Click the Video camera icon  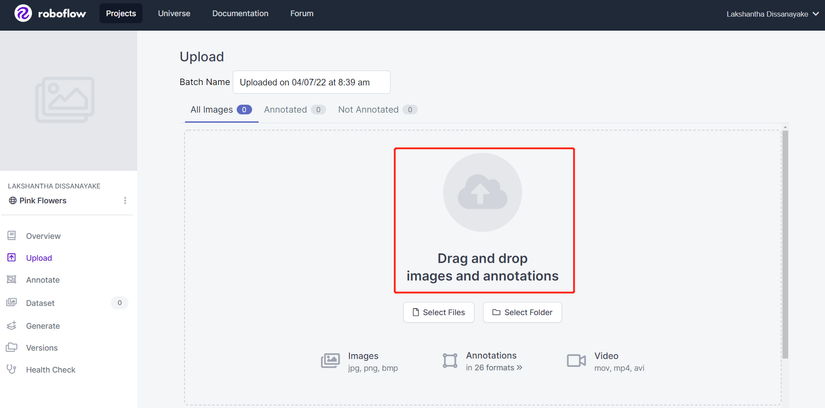click(576, 361)
